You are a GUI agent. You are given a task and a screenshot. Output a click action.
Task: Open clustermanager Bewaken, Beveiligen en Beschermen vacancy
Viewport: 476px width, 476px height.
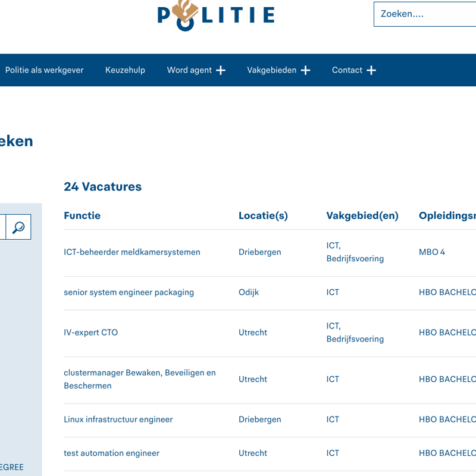[139, 379]
